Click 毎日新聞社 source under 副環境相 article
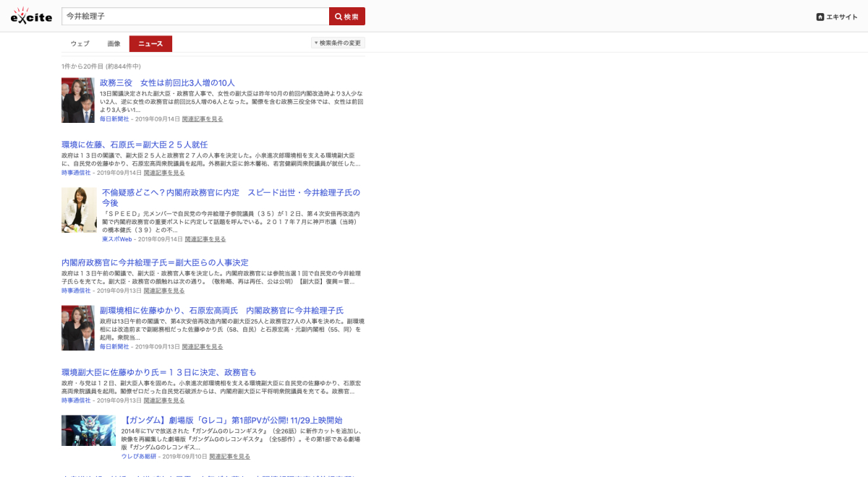This screenshot has height=477, width=868. coord(114,346)
